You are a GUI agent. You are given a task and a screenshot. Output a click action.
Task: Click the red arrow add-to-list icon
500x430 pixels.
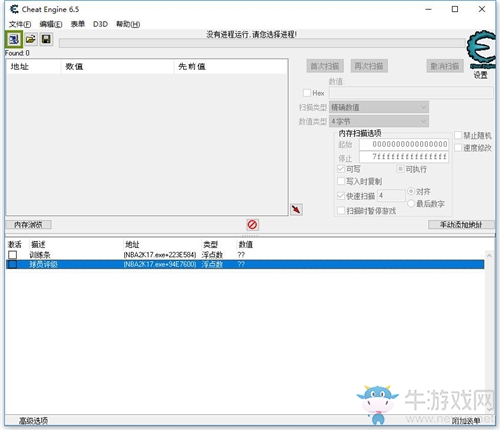pos(296,209)
